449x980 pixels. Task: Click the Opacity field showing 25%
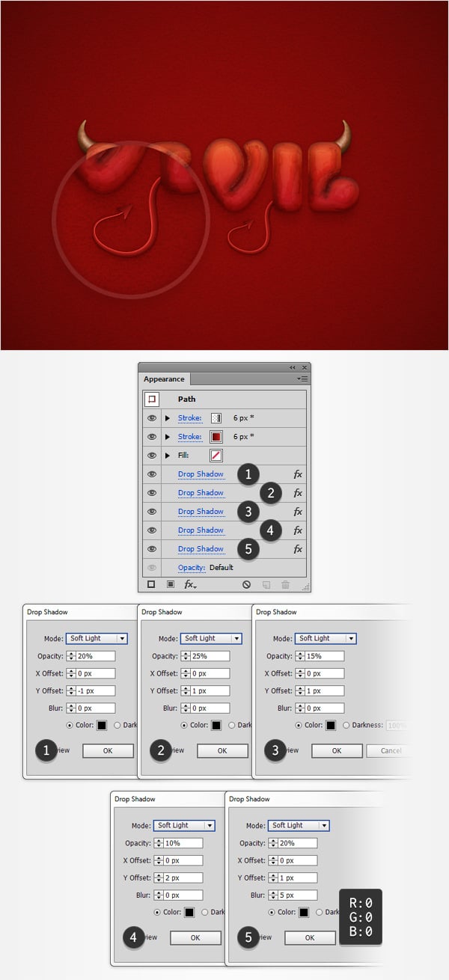tap(210, 656)
